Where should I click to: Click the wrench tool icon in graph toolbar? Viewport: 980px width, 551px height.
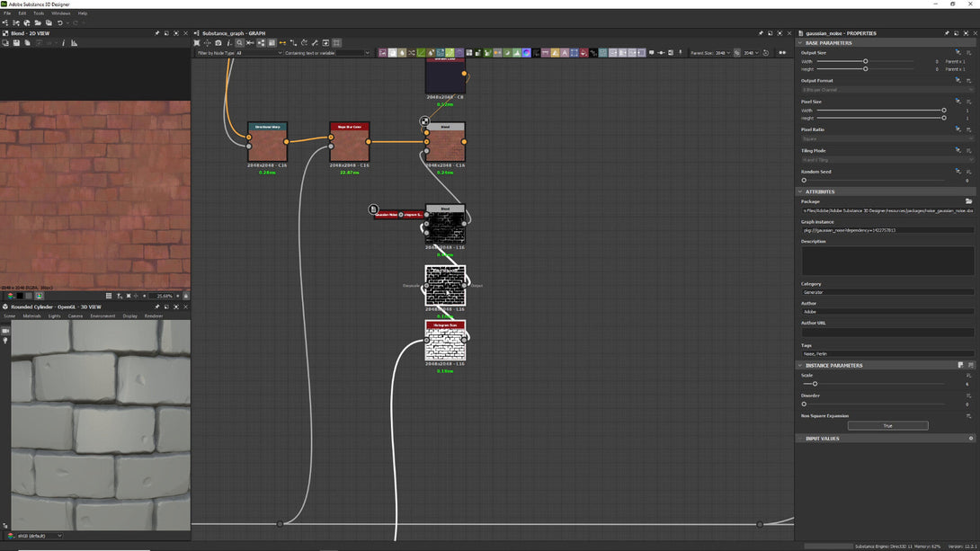(x=315, y=43)
